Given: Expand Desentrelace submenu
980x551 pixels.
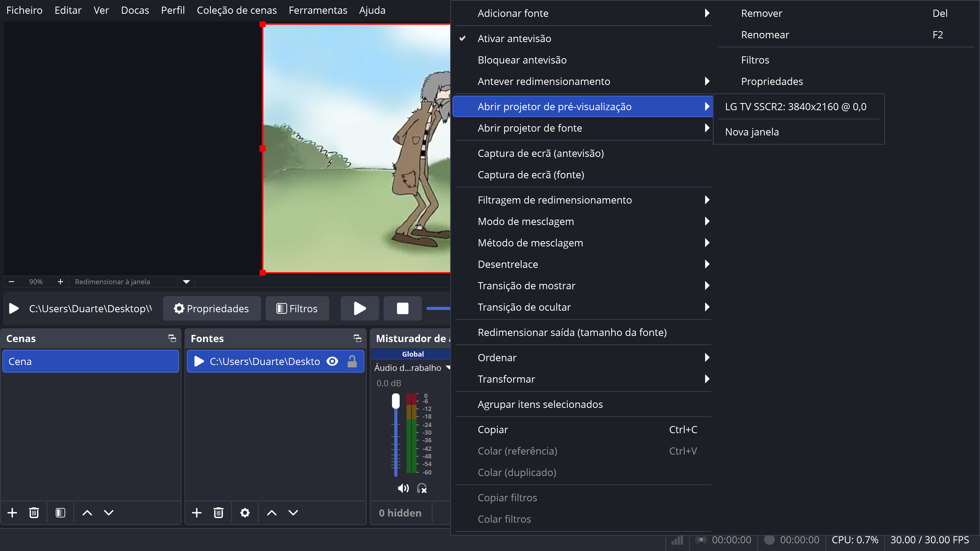Looking at the screenshot, I should point(583,264).
